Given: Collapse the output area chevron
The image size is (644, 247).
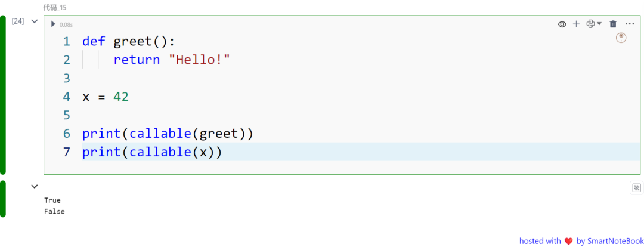Looking at the screenshot, I should point(35,187).
